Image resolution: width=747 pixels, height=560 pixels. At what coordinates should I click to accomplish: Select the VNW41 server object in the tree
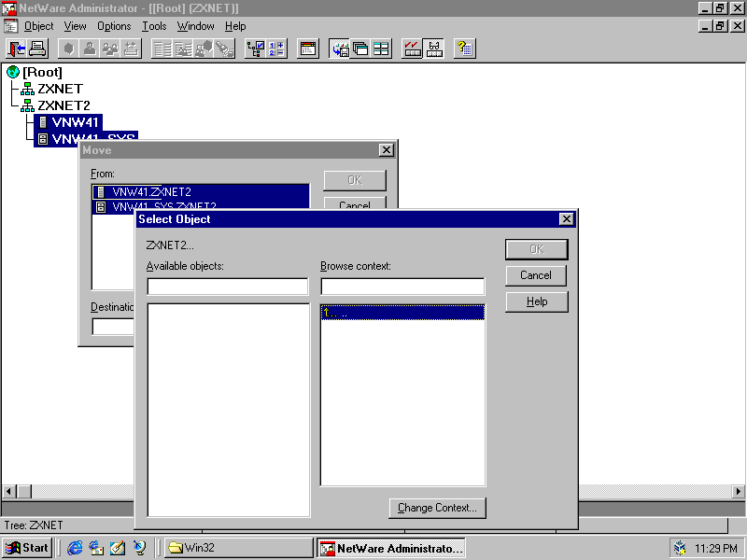pos(75,122)
